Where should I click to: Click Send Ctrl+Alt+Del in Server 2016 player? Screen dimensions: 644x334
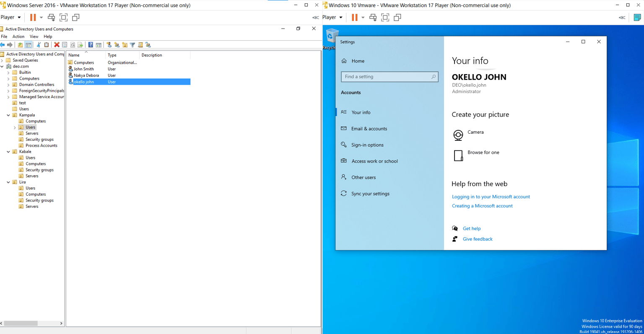click(51, 18)
